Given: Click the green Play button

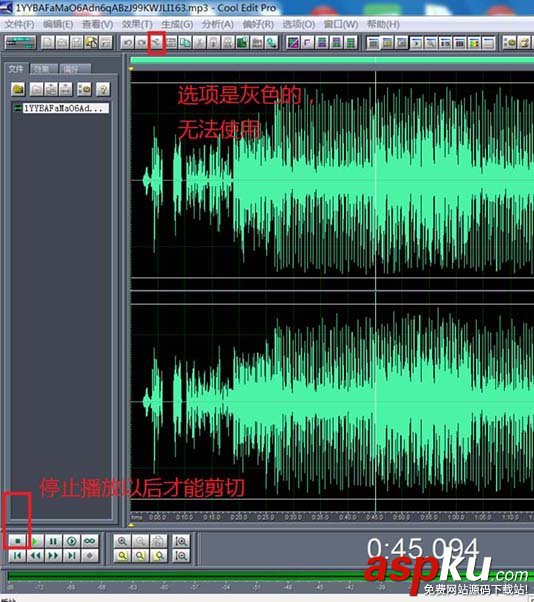Looking at the screenshot, I should (x=35, y=541).
